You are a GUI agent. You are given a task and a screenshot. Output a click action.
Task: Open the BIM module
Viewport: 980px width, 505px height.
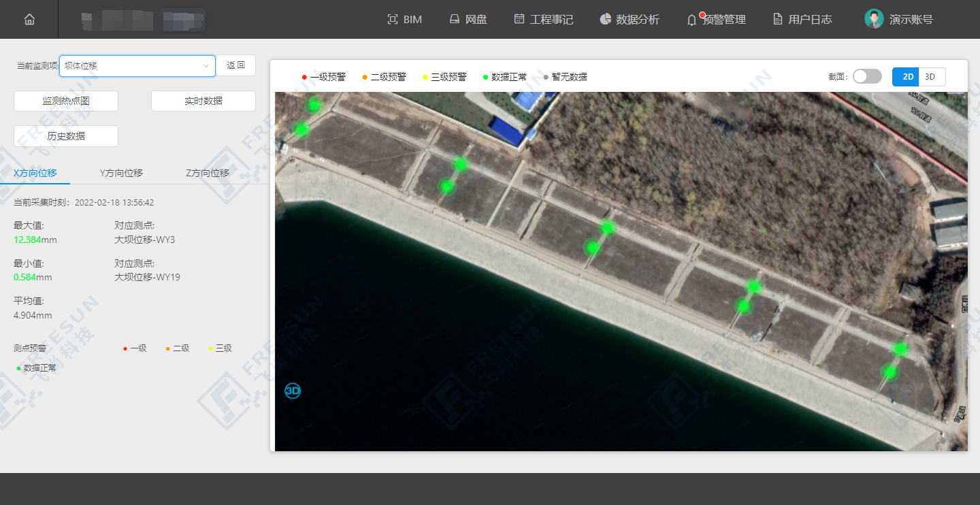point(404,20)
